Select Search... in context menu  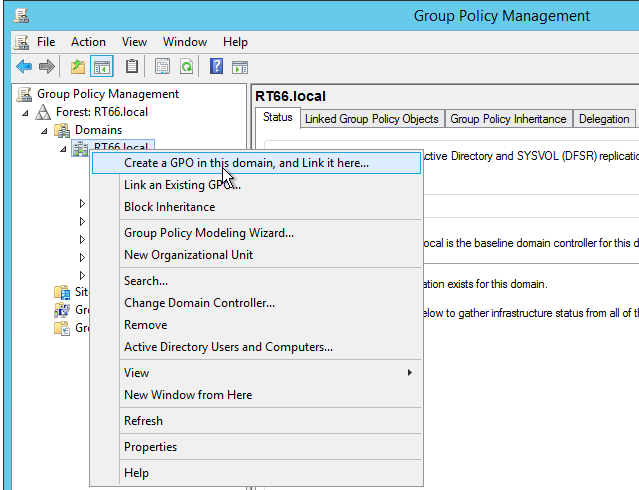[x=256, y=281]
